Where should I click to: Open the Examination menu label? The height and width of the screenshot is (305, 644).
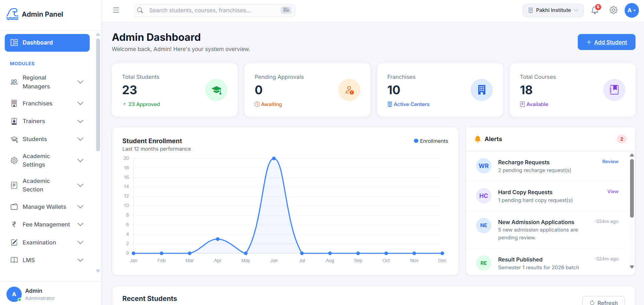[x=39, y=242]
